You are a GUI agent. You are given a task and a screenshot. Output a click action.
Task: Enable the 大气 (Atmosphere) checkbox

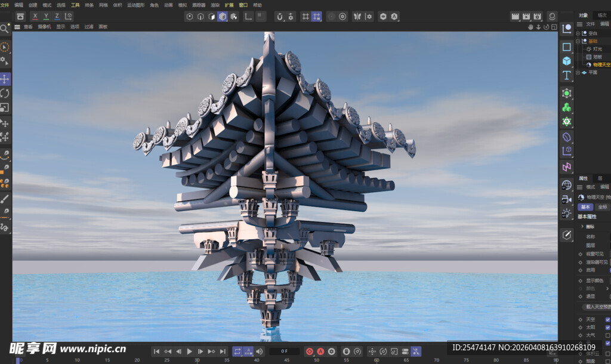pos(608,335)
